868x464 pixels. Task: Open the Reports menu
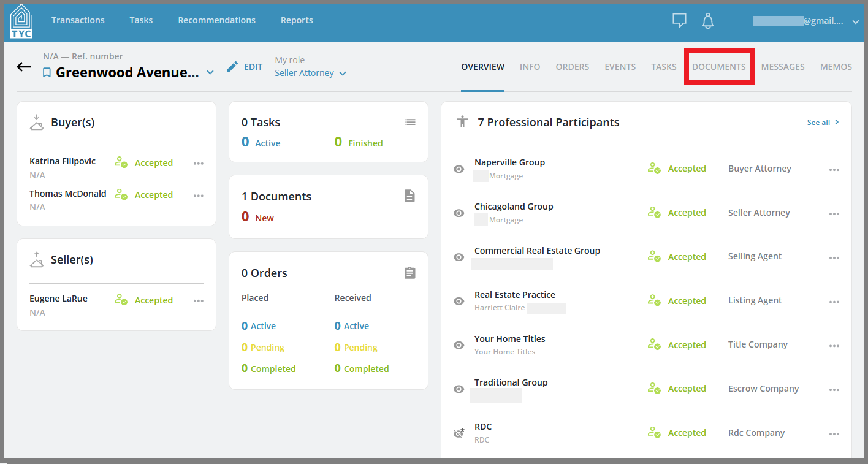pyautogui.click(x=297, y=20)
